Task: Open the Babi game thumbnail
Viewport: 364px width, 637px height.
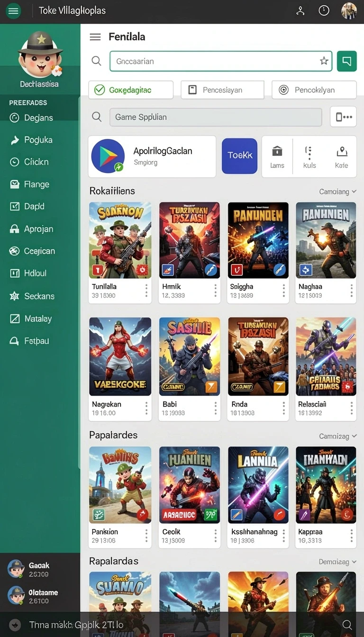Action: [x=190, y=357]
